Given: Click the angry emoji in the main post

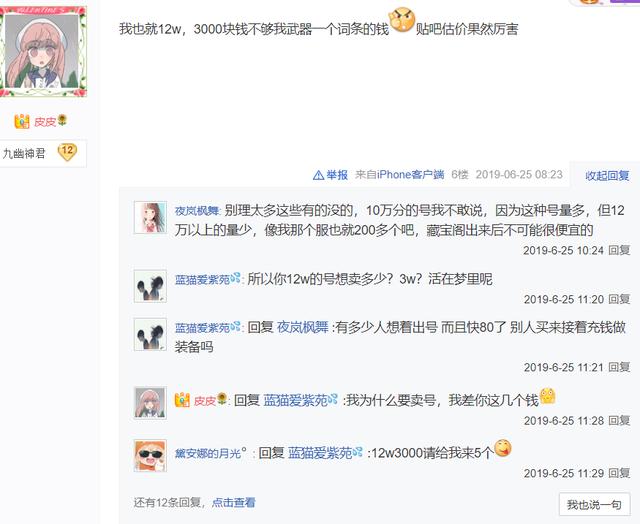Looking at the screenshot, I should [x=402, y=20].
